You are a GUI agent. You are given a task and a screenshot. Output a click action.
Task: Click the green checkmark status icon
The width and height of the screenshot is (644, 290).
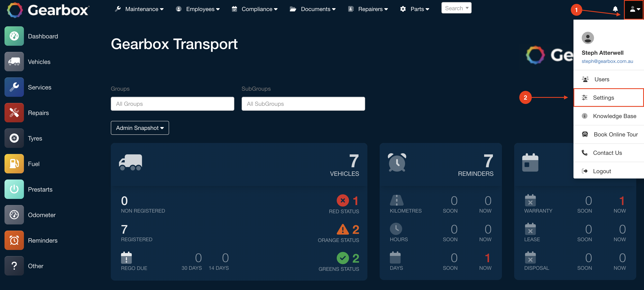(x=343, y=258)
